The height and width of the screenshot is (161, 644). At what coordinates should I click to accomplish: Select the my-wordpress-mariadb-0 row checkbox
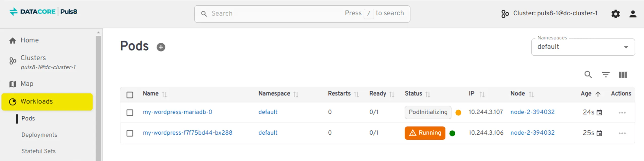pyautogui.click(x=130, y=112)
